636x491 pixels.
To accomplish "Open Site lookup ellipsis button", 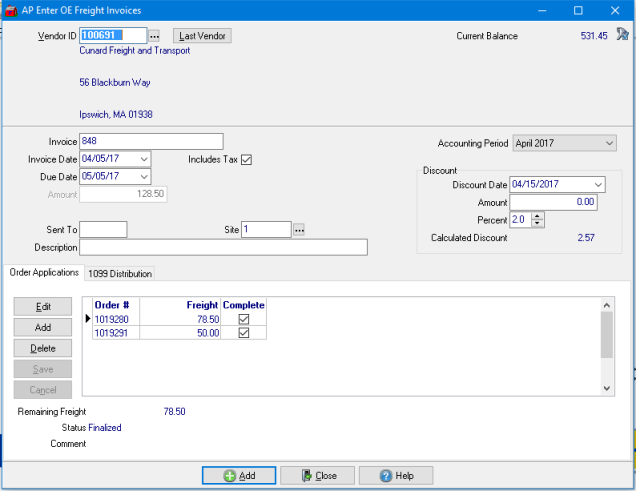I will tap(299, 230).
